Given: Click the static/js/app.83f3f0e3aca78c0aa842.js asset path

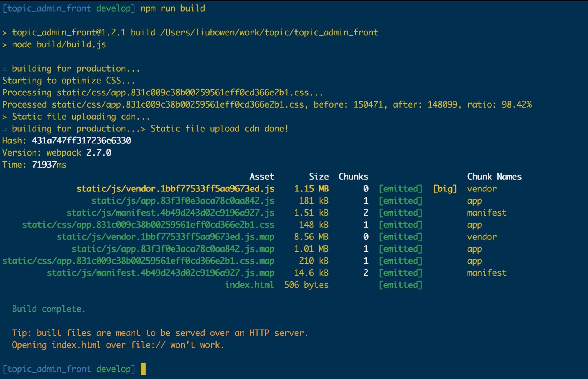Looking at the screenshot, I should click(x=183, y=201).
